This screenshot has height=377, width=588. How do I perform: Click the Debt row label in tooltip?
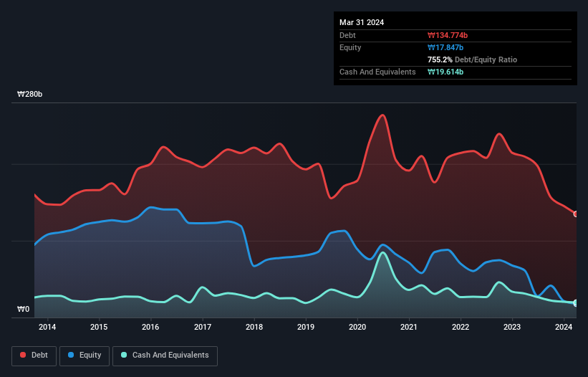(347, 35)
